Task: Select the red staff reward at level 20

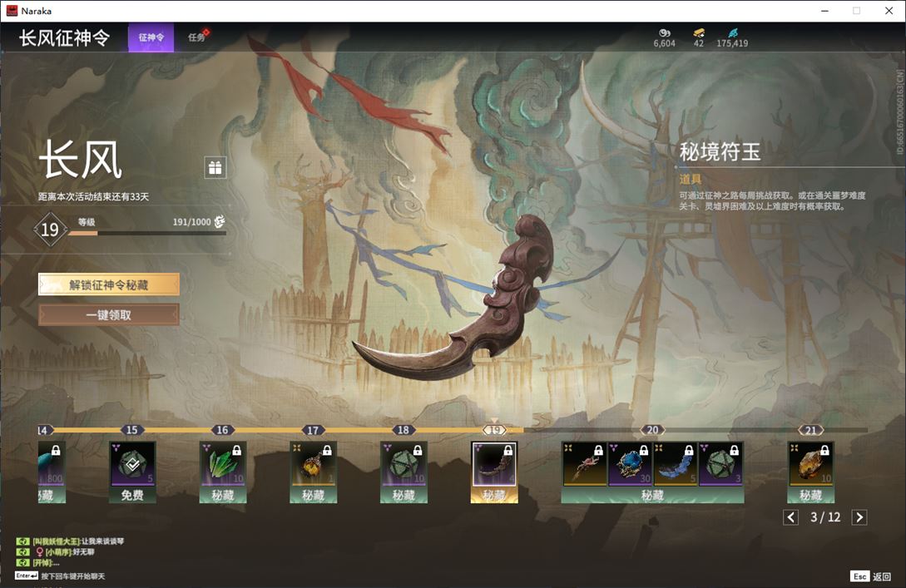Action: (584, 464)
